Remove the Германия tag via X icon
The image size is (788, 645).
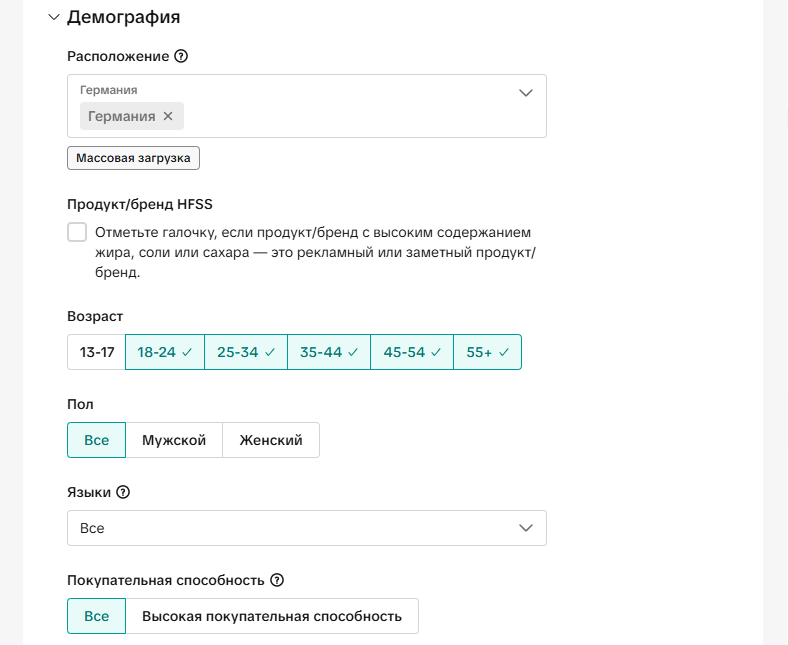[168, 116]
